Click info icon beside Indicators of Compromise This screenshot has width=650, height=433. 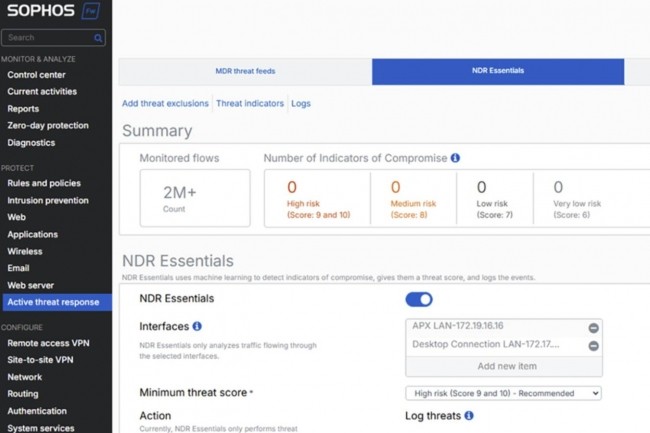pyautogui.click(x=455, y=158)
